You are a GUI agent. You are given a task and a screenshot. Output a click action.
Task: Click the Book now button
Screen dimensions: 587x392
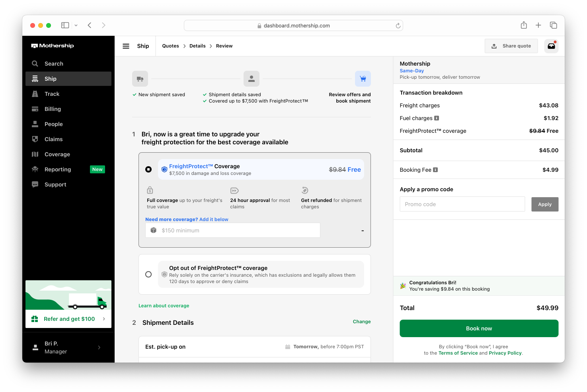(x=479, y=328)
